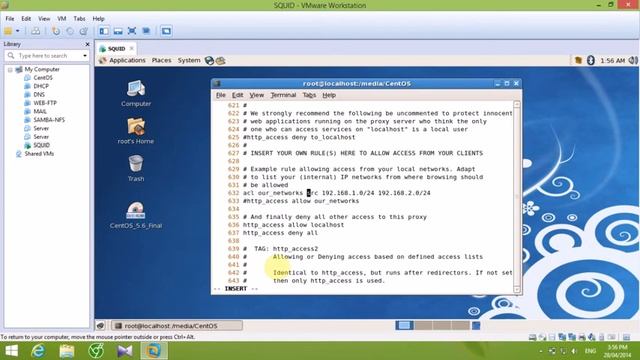
Task: Open the terminal Help menu
Action: [329, 95]
